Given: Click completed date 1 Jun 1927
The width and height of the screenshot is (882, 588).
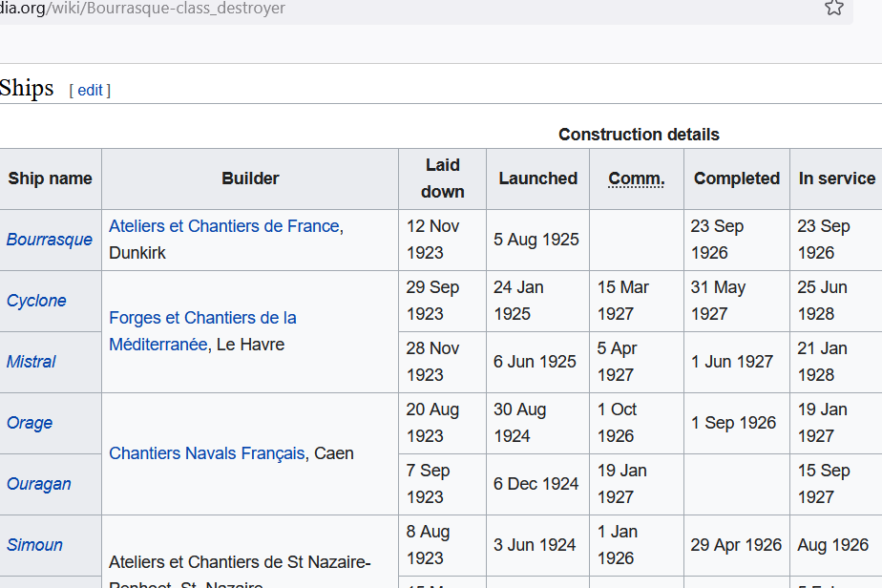Looking at the screenshot, I should pos(732,362).
